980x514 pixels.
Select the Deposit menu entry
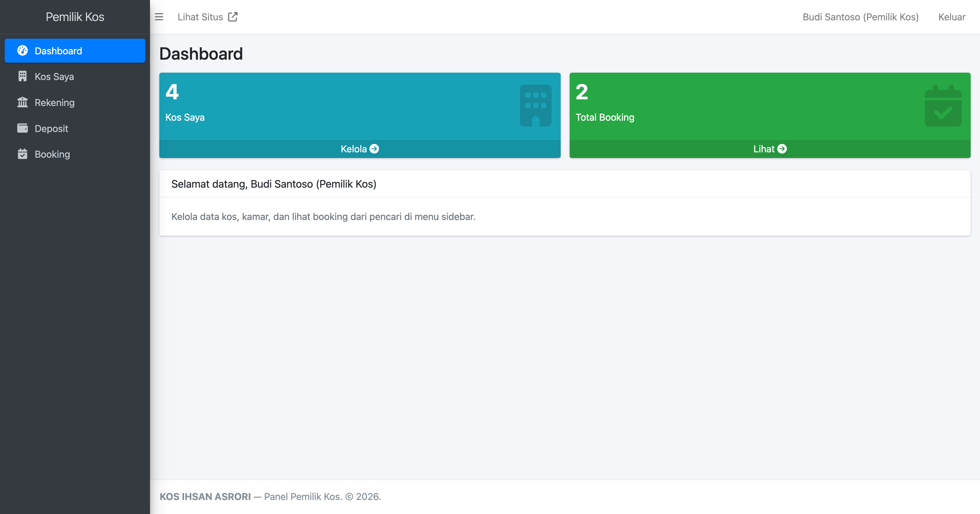tap(51, 128)
